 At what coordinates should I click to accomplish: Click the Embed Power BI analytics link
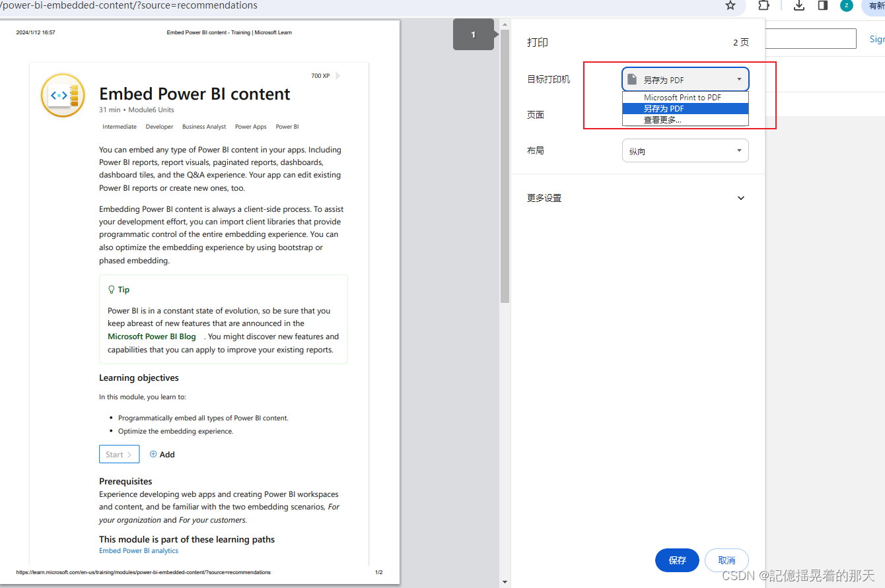(139, 550)
